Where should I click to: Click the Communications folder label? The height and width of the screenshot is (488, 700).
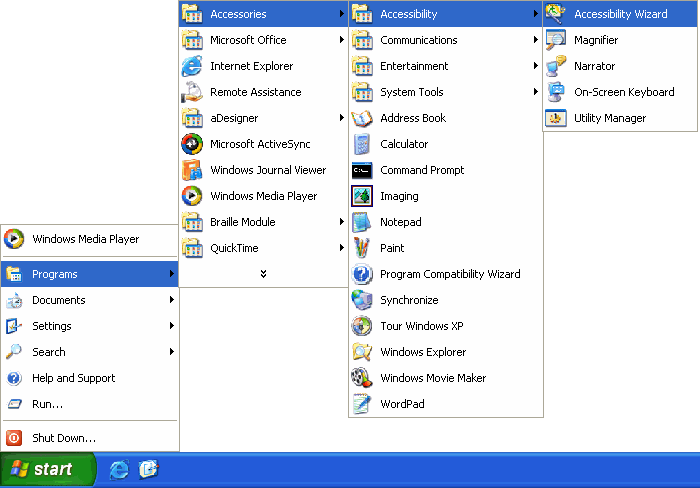point(419,40)
